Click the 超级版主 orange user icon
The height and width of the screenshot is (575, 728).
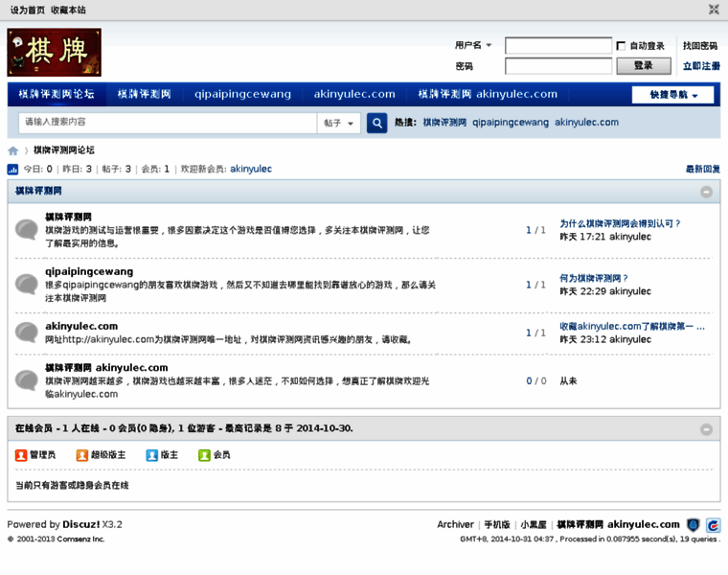[x=82, y=455]
